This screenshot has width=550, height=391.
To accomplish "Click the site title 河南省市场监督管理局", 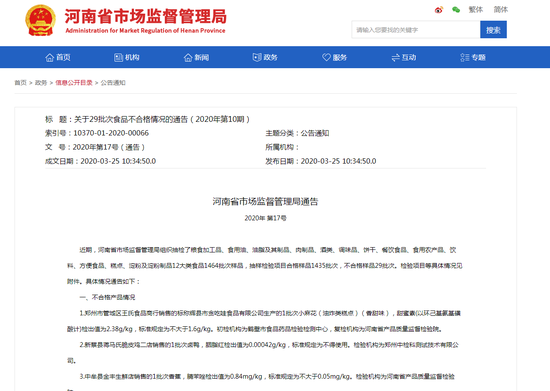I will point(146,16).
